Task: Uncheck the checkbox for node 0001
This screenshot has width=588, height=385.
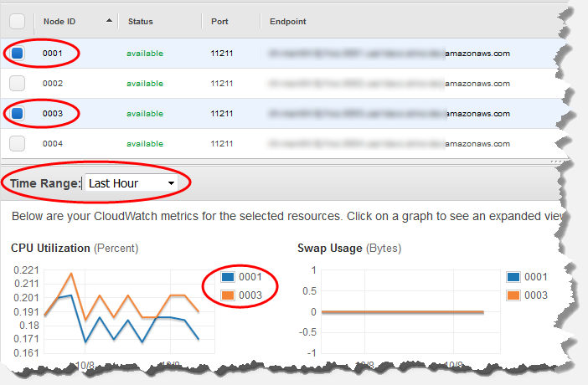Action: 18,54
